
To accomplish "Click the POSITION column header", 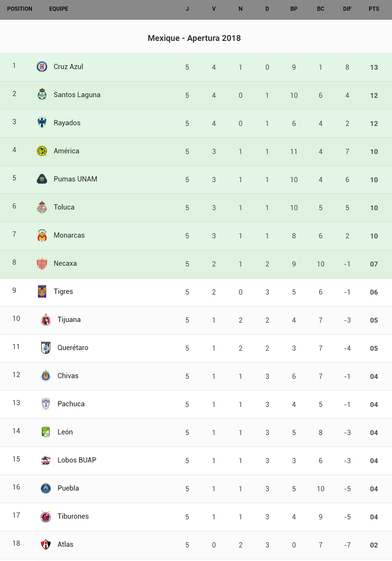I will point(20,9).
